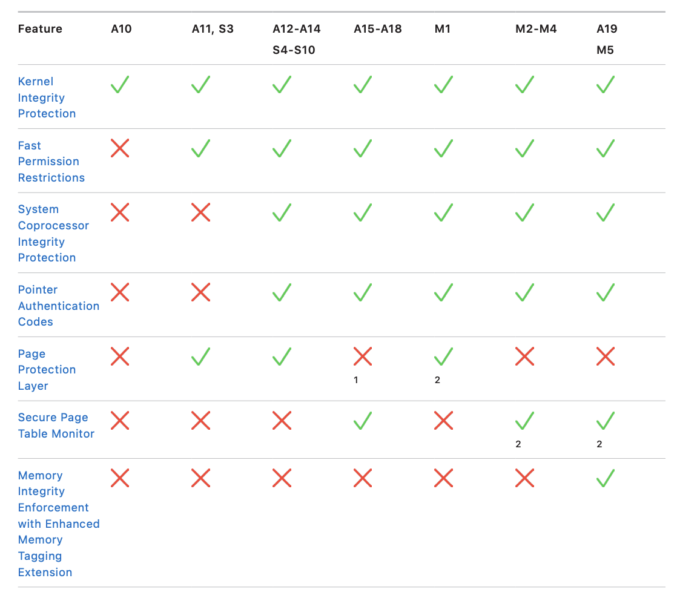Open the Pointer Authentication Codes link
Screen dimensions: 700x598
(x=58, y=306)
